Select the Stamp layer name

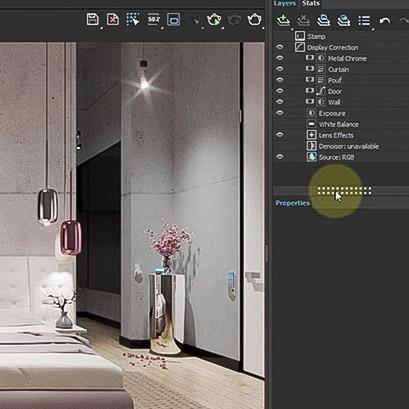(316, 36)
